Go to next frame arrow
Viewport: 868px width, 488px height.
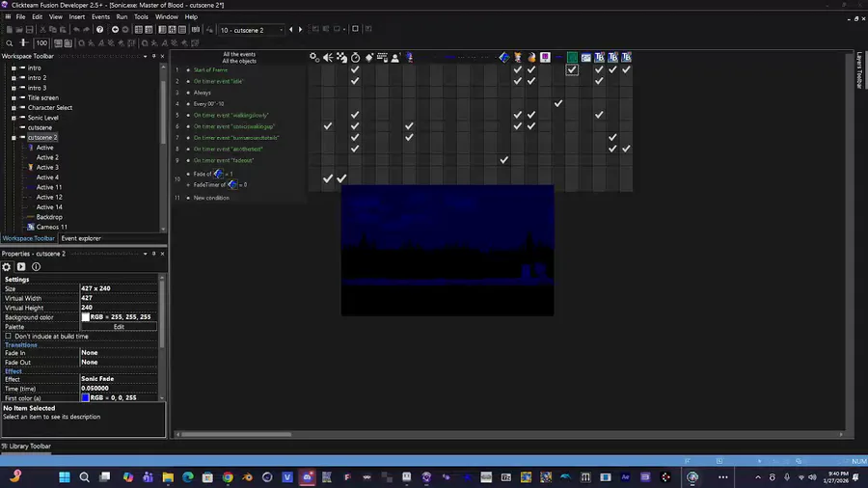click(301, 29)
